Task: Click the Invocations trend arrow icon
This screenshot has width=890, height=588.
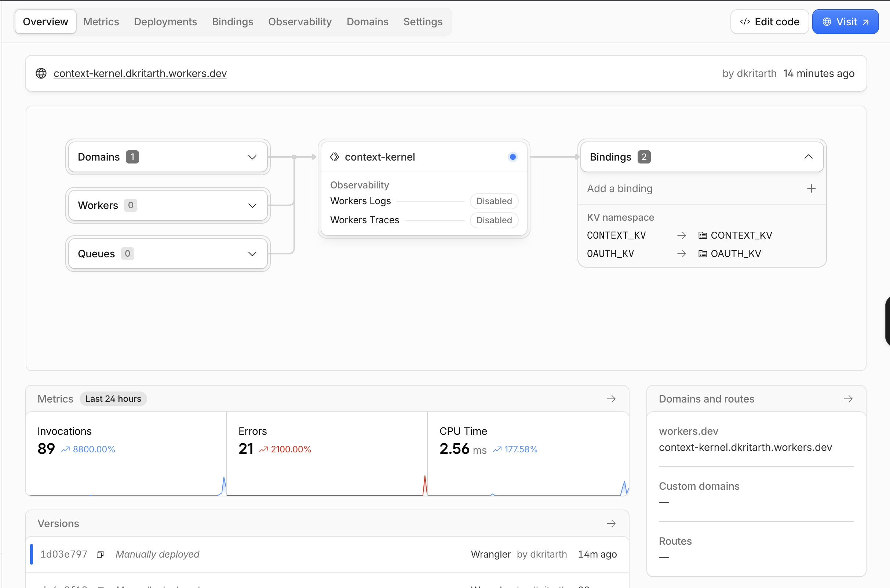Action: 65,449
